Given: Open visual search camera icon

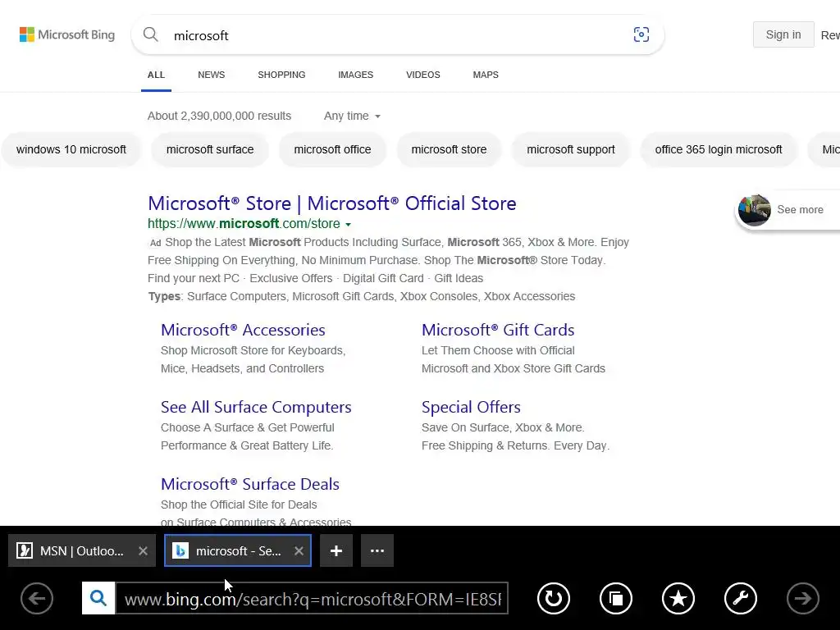Looking at the screenshot, I should (x=641, y=34).
